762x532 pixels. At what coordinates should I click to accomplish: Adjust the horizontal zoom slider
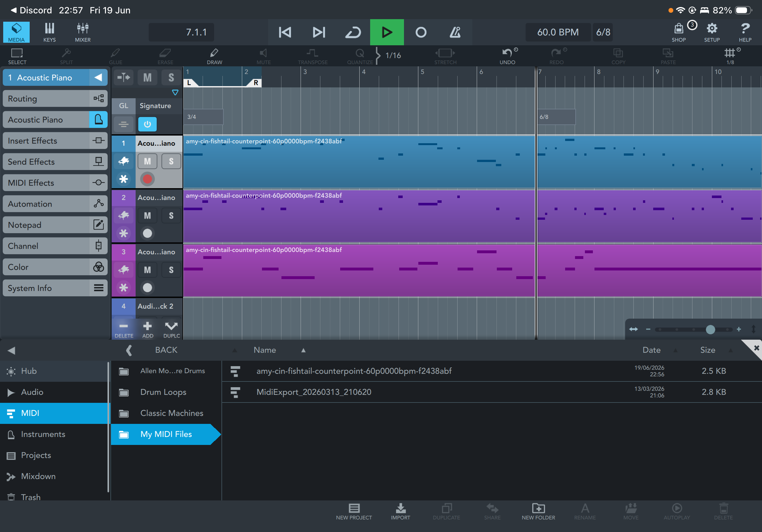pyautogui.click(x=710, y=329)
